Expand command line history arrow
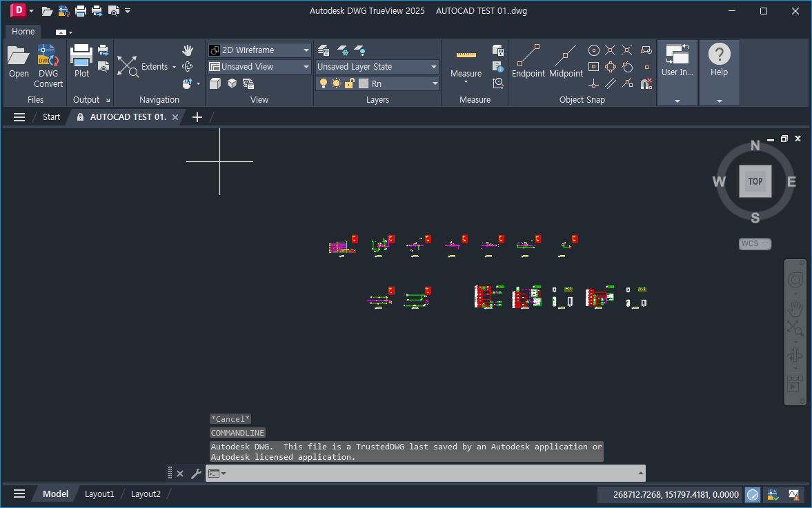The image size is (812, 508). click(x=641, y=474)
